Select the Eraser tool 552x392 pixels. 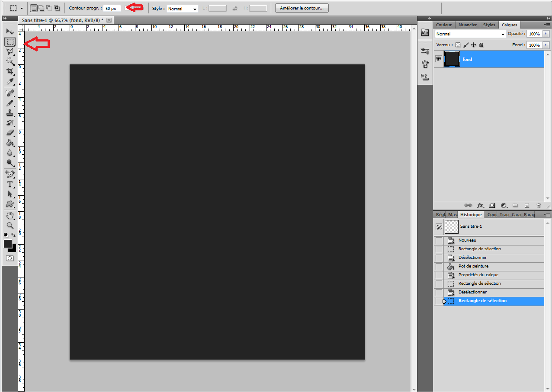pyautogui.click(x=10, y=133)
